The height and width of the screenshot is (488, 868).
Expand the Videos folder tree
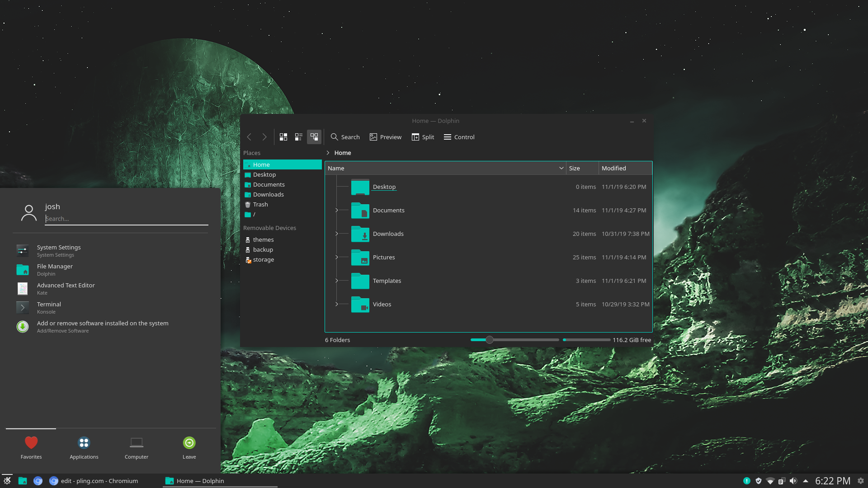[336, 304]
